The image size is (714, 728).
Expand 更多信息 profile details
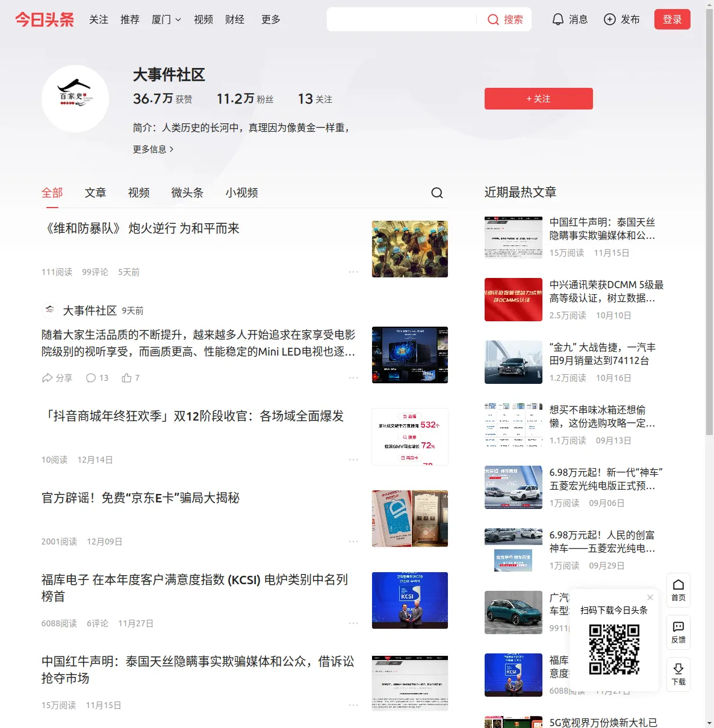pos(154,149)
